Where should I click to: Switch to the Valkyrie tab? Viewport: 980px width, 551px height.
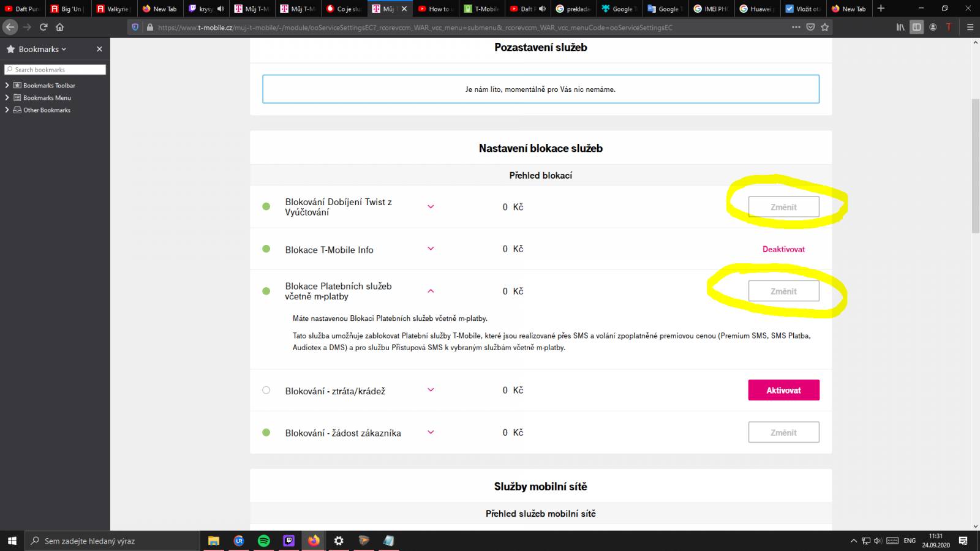click(113, 9)
